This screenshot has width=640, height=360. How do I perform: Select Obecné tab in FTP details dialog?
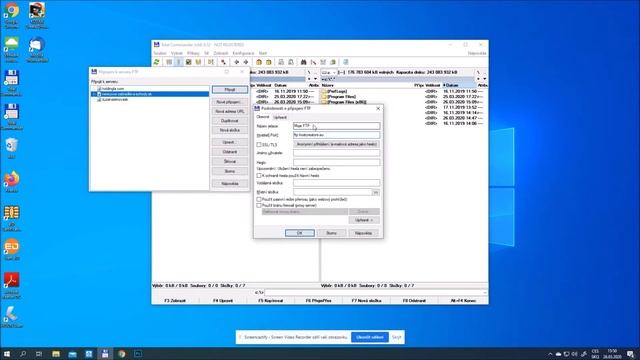point(263,117)
